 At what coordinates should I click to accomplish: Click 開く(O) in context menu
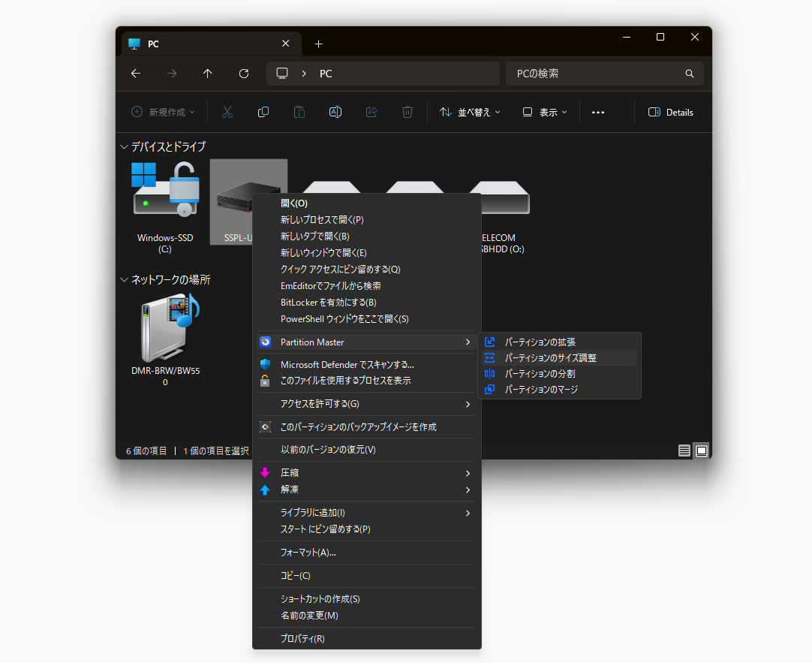[x=367, y=203]
